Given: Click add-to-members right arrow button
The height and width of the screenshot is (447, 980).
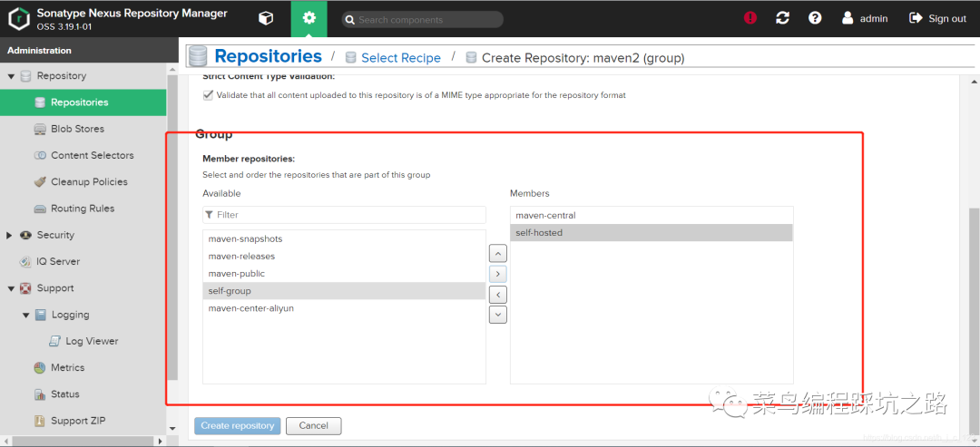Looking at the screenshot, I should click(497, 274).
